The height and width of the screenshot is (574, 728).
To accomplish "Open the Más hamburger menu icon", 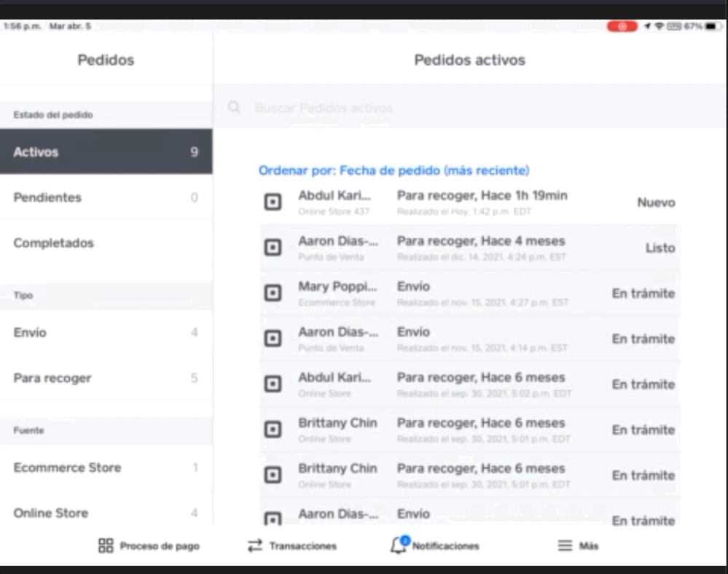I will (565, 546).
